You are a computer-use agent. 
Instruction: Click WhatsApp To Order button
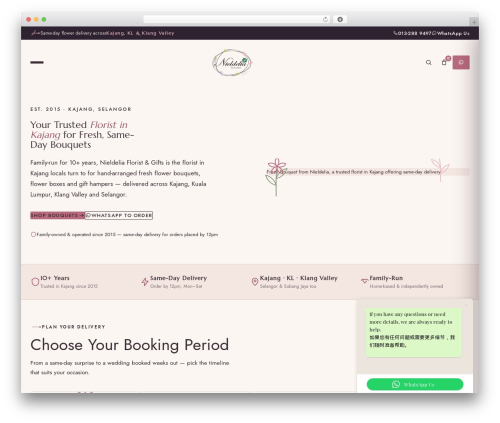tap(119, 215)
